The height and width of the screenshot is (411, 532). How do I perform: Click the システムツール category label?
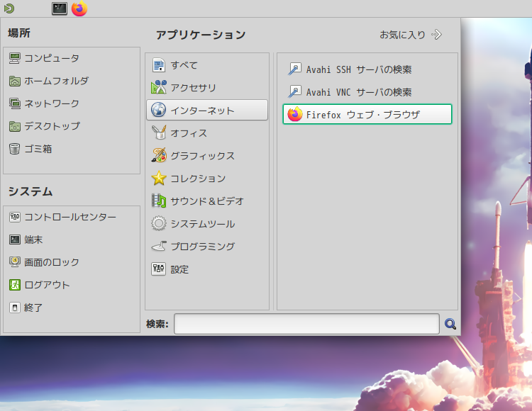[x=203, y=224]
